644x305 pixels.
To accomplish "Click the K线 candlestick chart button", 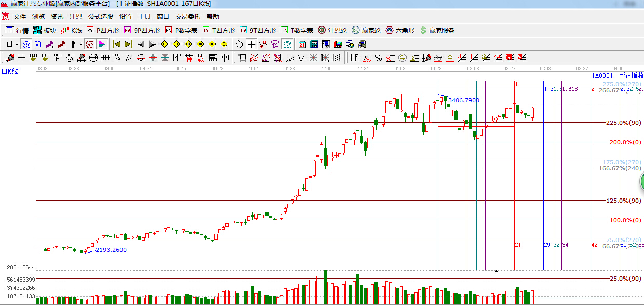I will 71,30.
